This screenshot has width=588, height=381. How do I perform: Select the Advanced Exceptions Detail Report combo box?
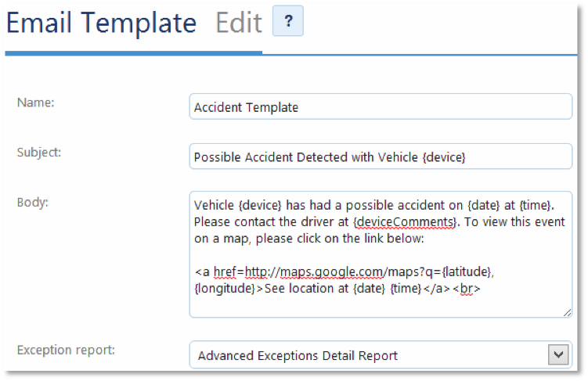coord(368,356)
